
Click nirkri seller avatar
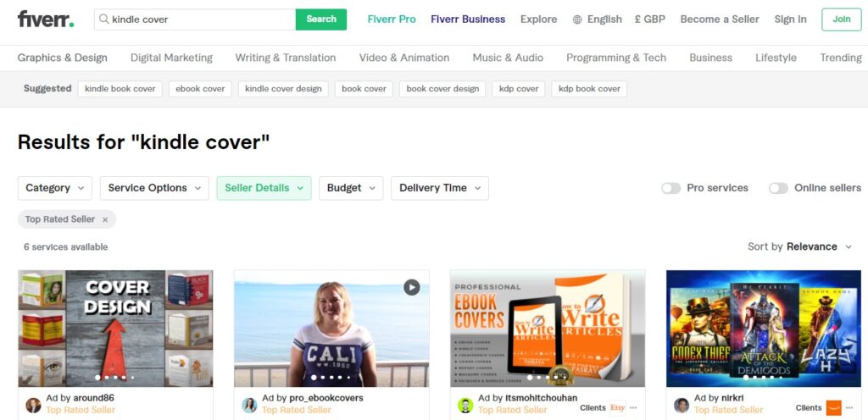pyautogui.click(x=682, y=405)
